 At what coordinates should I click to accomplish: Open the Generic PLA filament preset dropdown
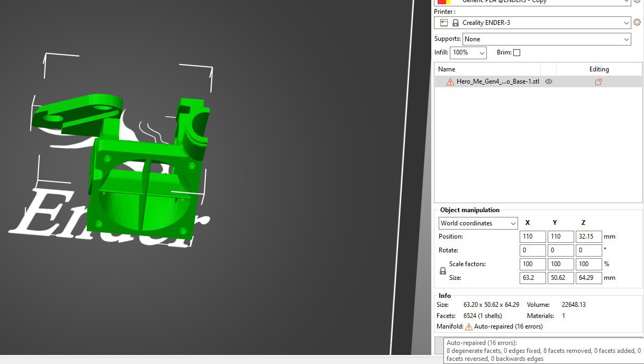[532, 2]
